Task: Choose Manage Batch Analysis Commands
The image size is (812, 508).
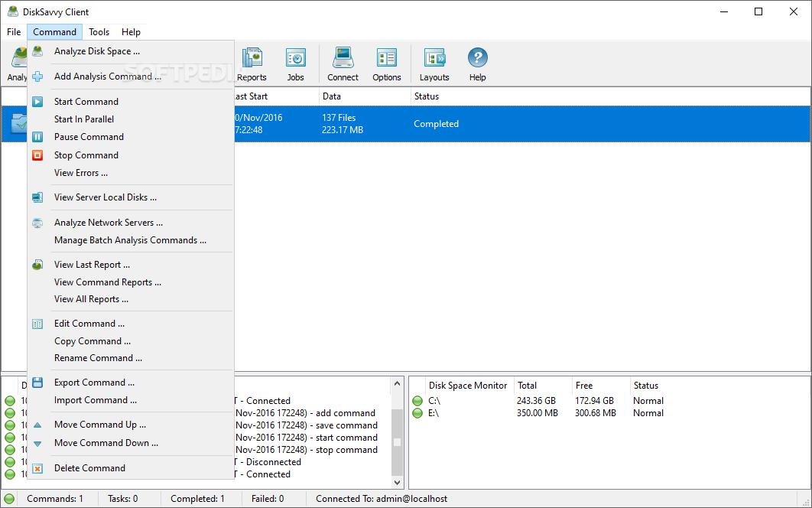Action: [131, 240]
